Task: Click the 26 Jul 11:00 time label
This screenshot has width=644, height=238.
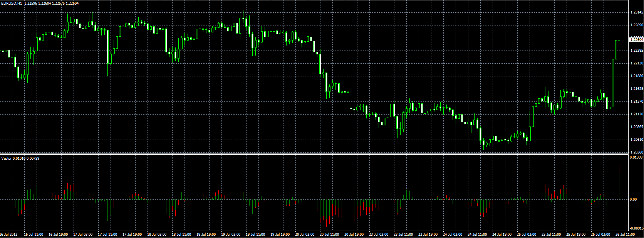Action: (x=625, y=234)
